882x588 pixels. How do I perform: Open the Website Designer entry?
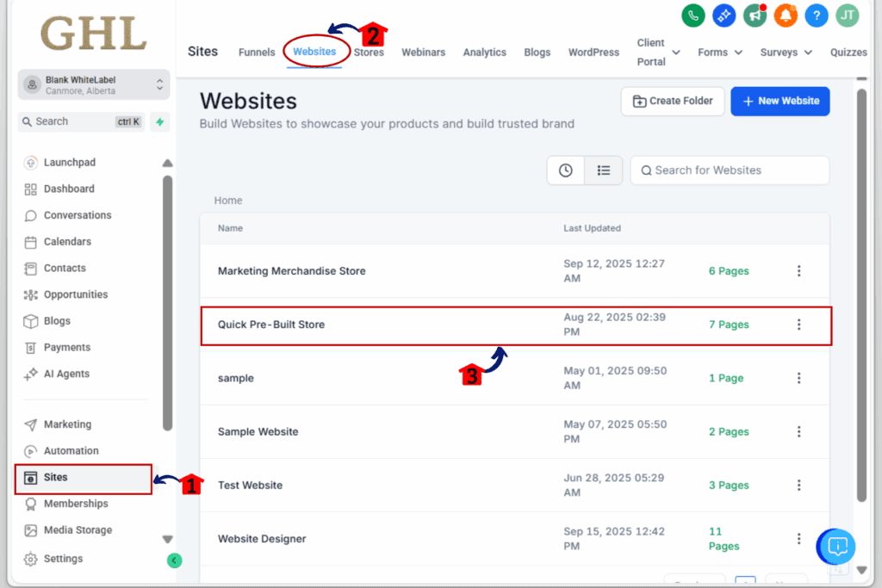pos(262,539)
